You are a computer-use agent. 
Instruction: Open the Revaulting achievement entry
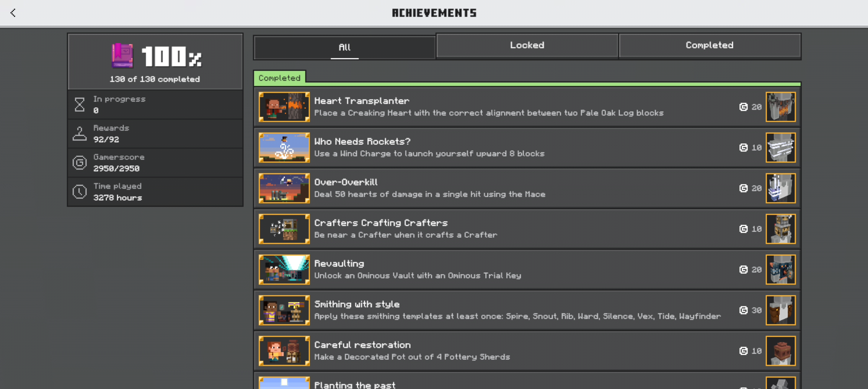[527, 269]
